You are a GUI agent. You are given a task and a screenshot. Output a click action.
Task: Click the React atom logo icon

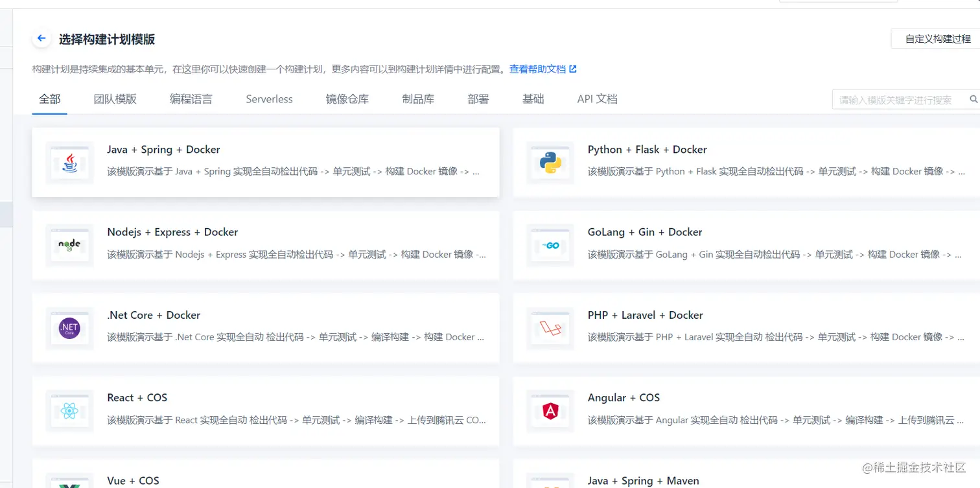click(x=69, y=411)
